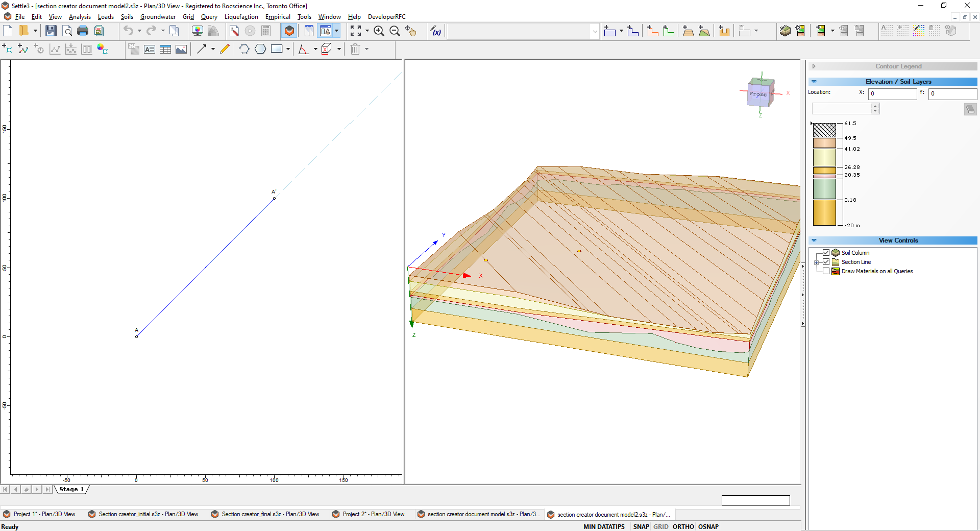Click the Add Embankment Load icon
The image size is (980, 531).
coord(689,31)
